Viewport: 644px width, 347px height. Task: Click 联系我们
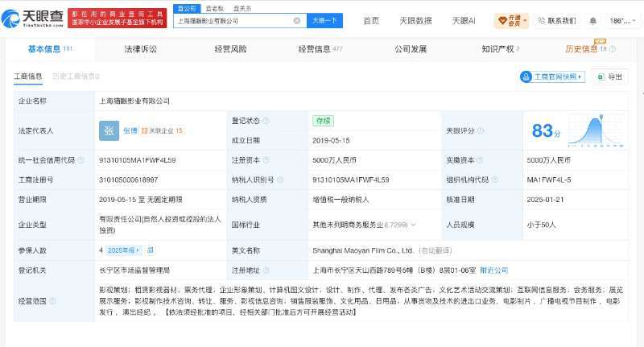click(x=557, y=21)
